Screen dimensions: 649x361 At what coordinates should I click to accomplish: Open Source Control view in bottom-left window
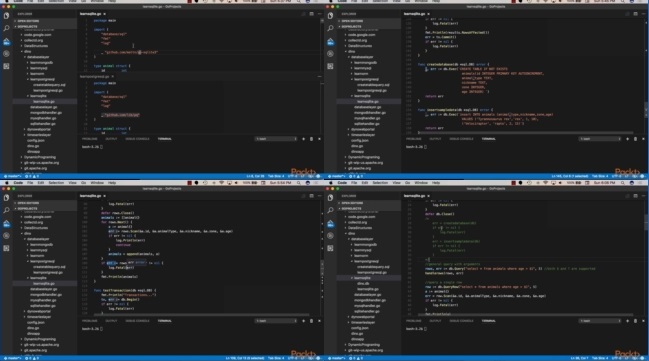click(x=6, y=224)
